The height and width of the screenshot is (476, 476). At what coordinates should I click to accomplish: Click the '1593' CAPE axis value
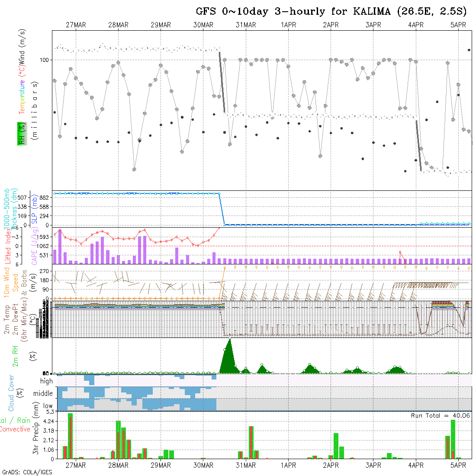[x=43, y=237]
